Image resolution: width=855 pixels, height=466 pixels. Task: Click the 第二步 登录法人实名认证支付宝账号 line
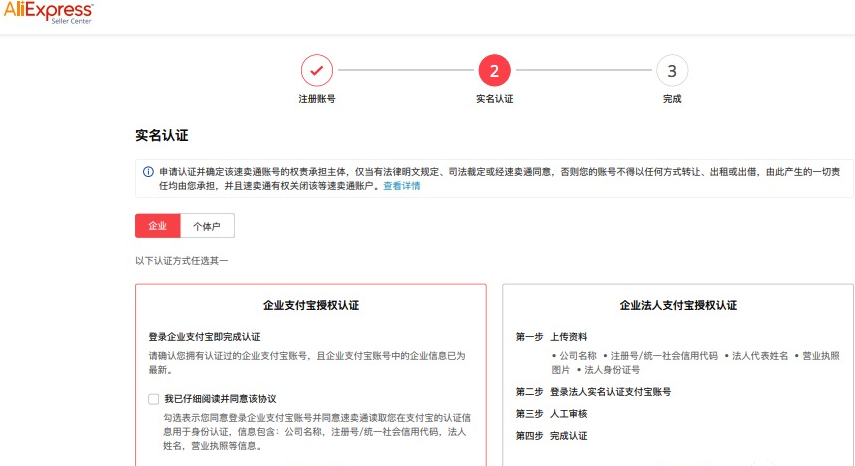(x=593, y=392)
